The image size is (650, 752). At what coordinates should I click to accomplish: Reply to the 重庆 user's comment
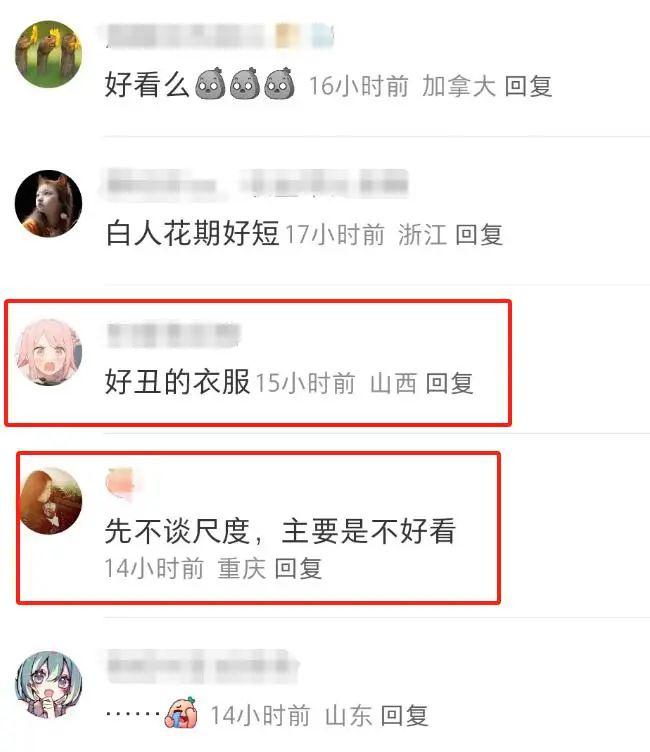point(298,569)
